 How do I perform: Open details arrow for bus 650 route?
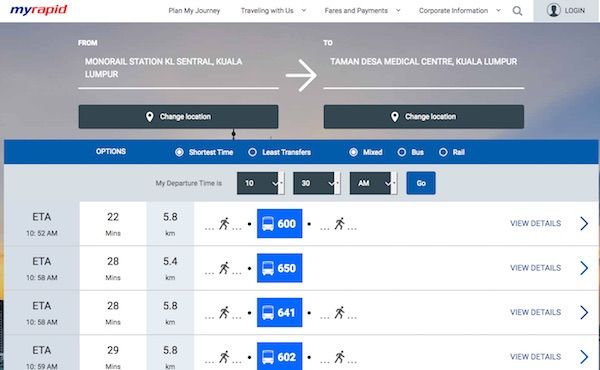point(584,268)
